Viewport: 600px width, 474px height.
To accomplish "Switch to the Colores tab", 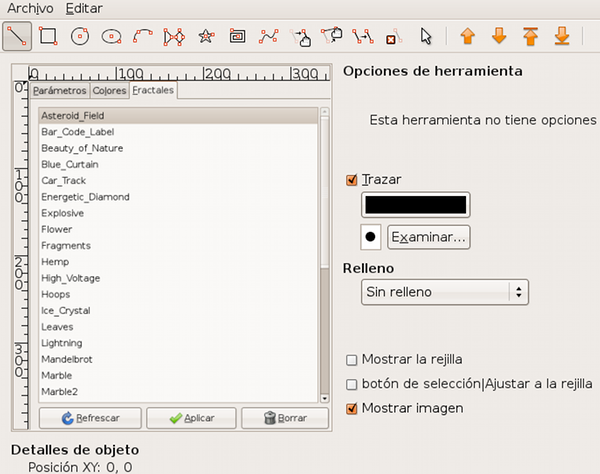I will [x=109, y=91].
